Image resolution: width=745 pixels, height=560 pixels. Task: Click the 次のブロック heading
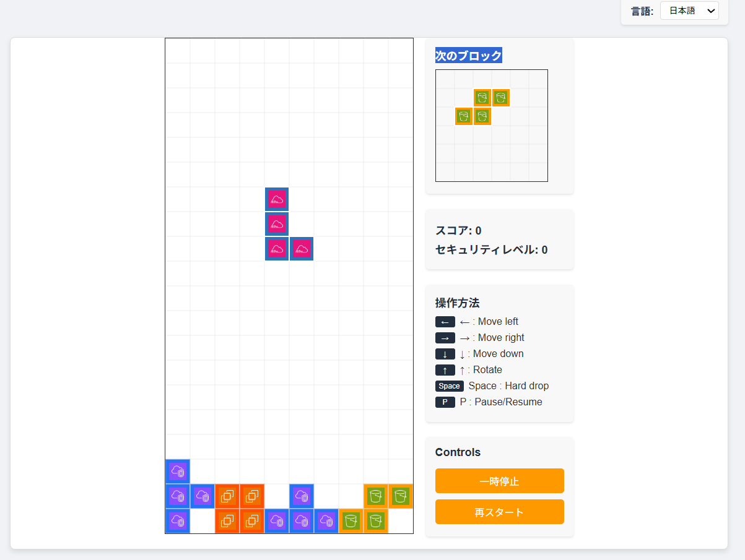point(469,56)
